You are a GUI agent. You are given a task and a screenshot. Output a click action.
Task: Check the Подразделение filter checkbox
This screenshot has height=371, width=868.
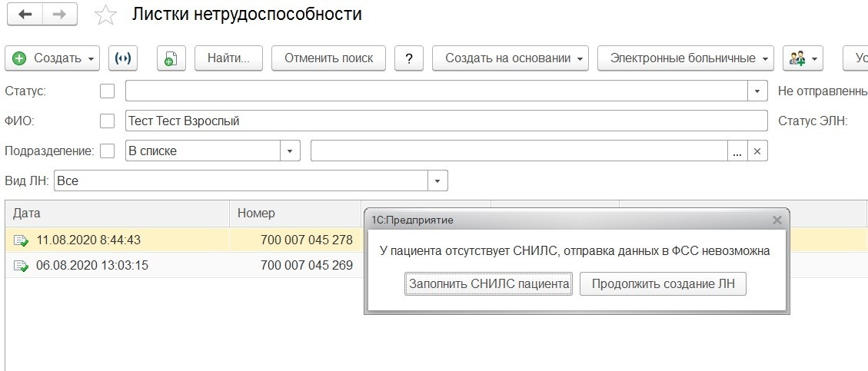[108, 151]
